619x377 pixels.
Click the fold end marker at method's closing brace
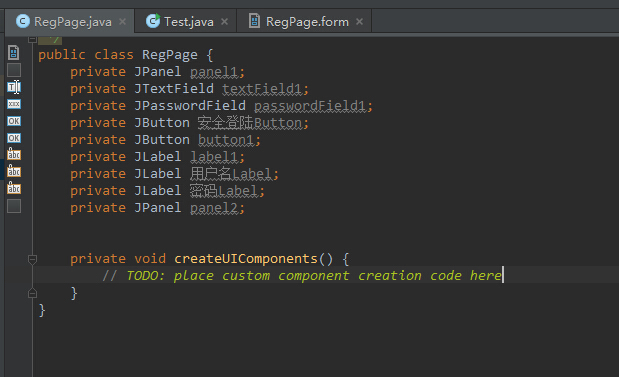click(x=32, y=293)
